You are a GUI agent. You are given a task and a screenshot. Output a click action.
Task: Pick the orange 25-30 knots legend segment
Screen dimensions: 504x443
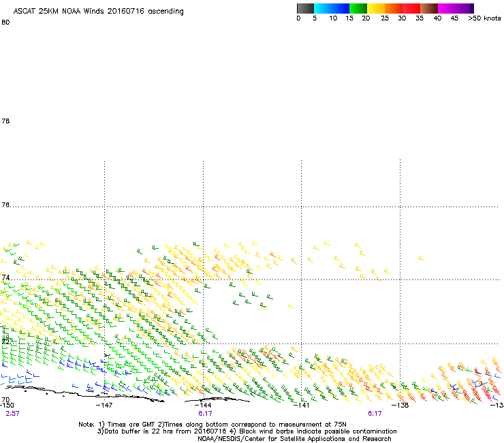394,8
